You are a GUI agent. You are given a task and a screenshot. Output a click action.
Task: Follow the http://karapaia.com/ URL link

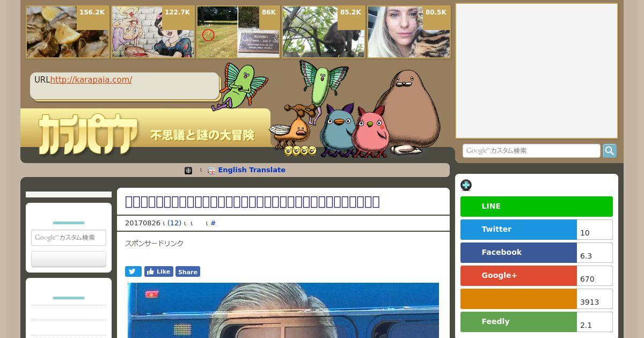tap(91, 80)
